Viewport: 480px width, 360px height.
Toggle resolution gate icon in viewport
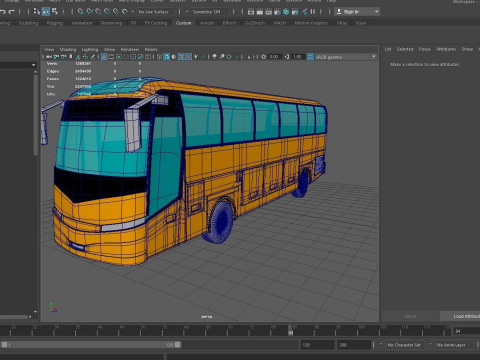pos(119,57)
